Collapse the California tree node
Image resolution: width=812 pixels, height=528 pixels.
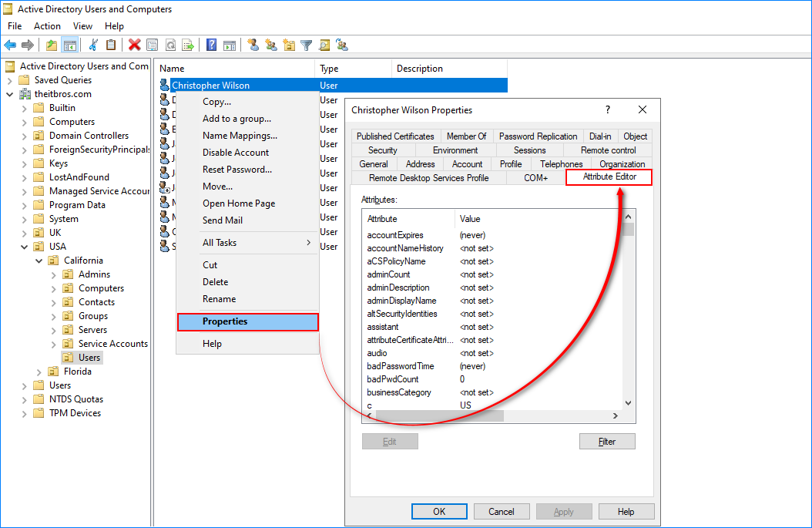point(39,261)
